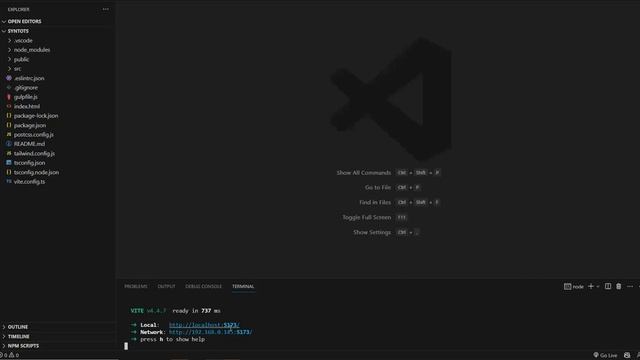The image size is (640, 360).
Task: Click the Vite ready in 737 ms line
Action: pyautogui.click(x=176, y=311)
